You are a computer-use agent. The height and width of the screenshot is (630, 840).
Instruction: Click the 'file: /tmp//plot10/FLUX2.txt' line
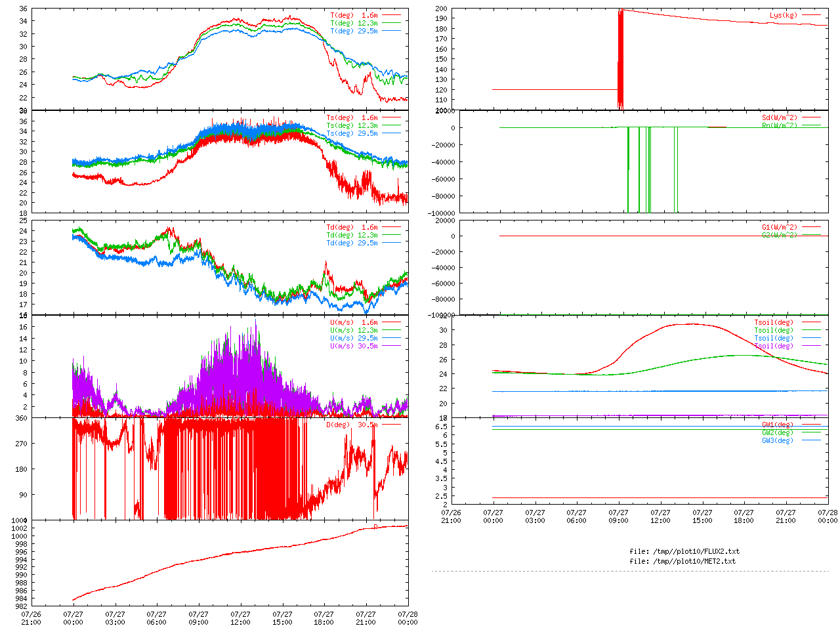[684, 552]
